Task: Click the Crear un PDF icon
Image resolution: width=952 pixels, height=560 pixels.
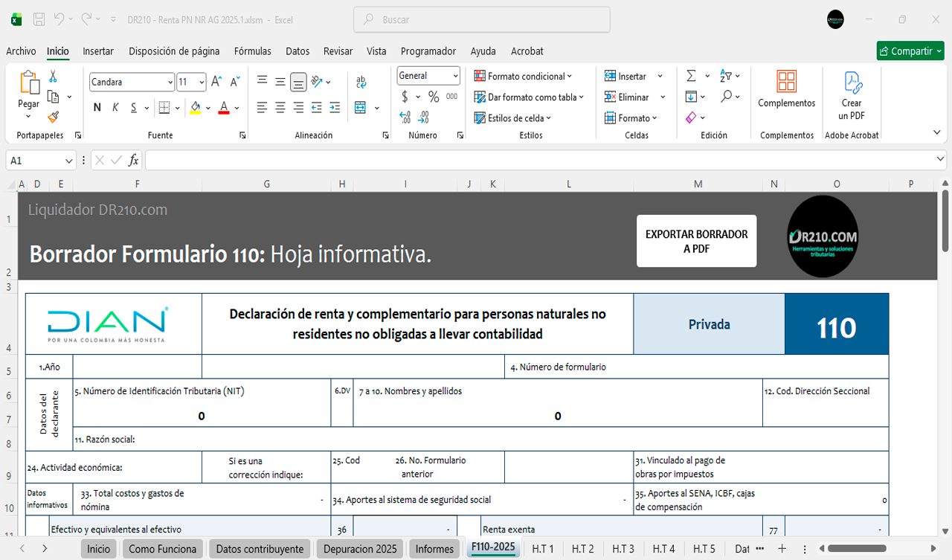Action: click(x=852, y=95)
